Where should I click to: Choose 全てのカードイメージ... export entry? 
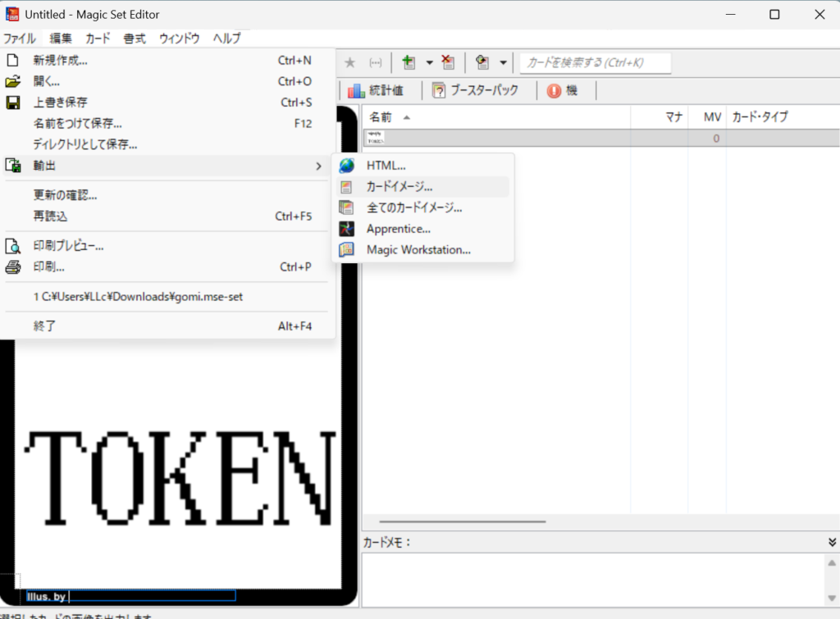(414, 208)
